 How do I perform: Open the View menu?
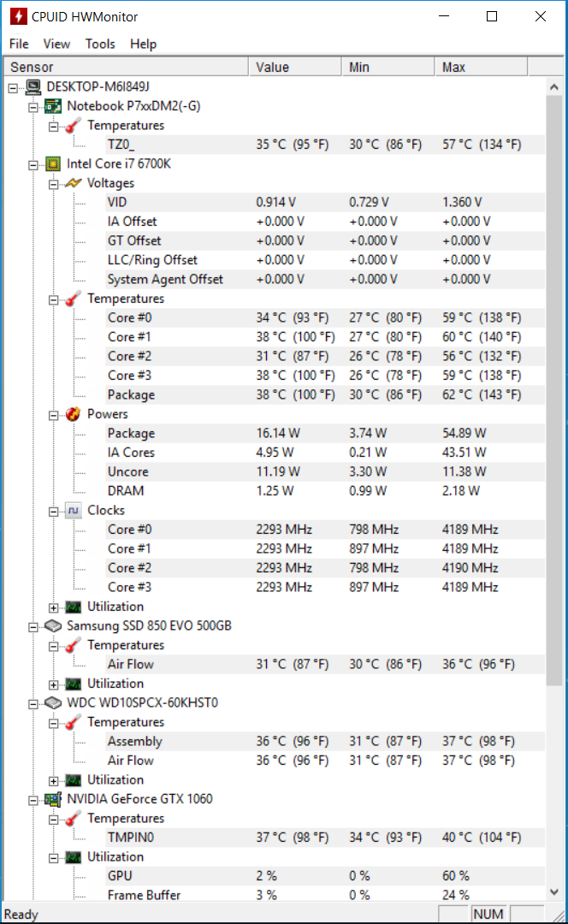point(56,44)
